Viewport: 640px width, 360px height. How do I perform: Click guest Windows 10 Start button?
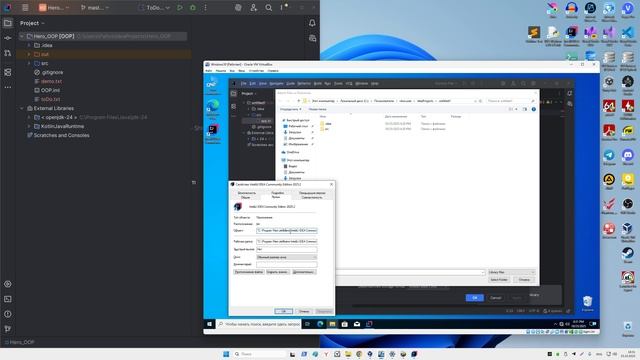tap(209, 324)
